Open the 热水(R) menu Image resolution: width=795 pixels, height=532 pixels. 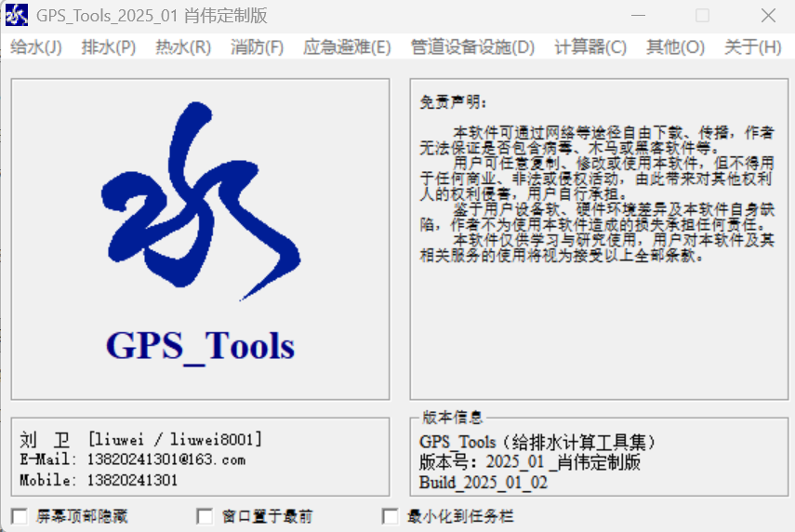point(183,47)
